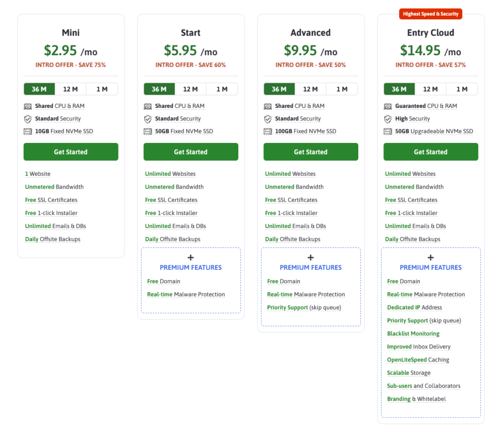Screen dimensions: 504x438
Task: Select the Standard Security shield icon in Mini card
Action: (28, 119)
